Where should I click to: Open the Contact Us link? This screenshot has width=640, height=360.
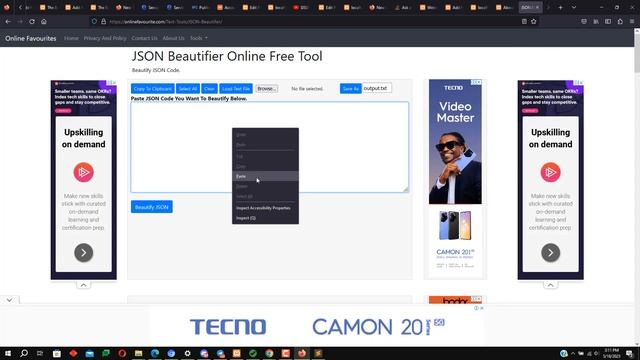point(144,38)
